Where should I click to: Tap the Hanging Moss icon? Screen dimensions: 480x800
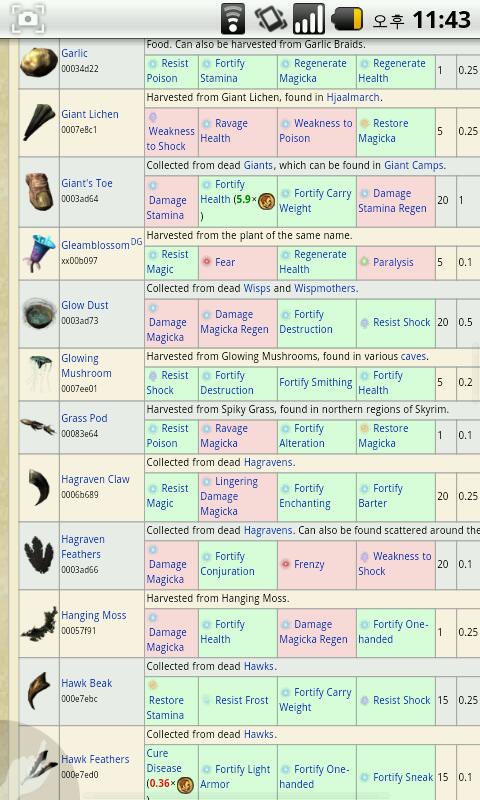coord(39,623)
